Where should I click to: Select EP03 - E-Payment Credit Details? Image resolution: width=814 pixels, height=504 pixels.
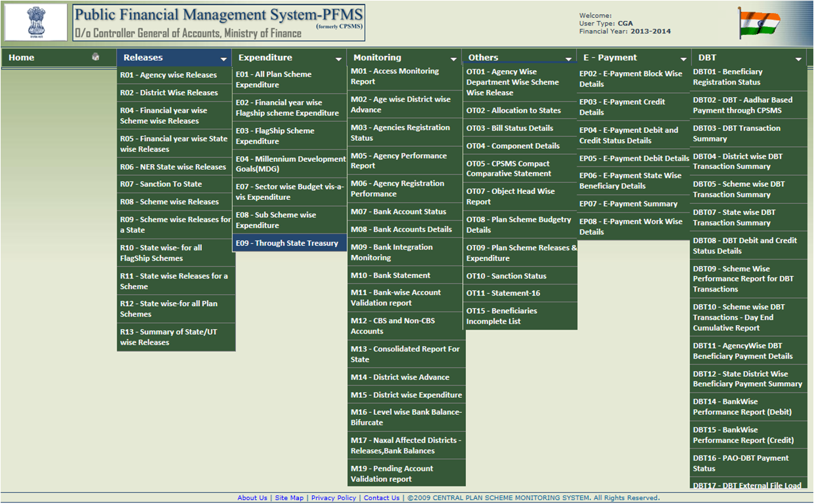(x=634, y=107)
